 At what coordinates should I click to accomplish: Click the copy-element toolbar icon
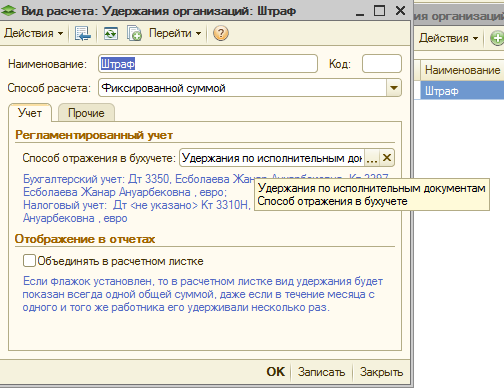point(134,33)
